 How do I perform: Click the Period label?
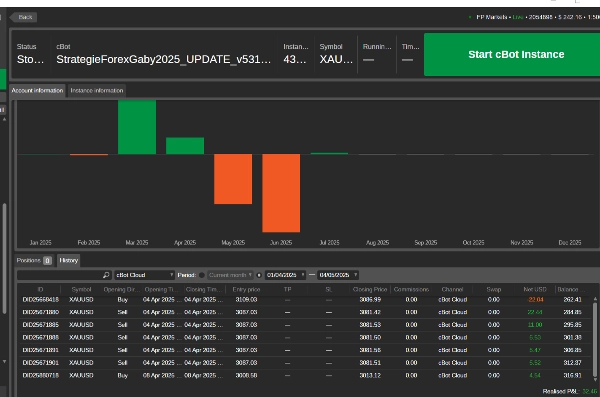(x=187, y=275)
